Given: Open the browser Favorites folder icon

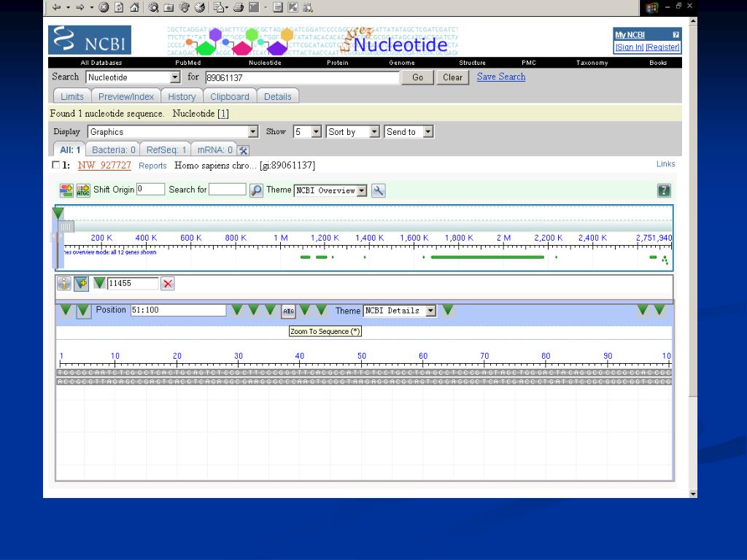Looking at the screenshot, I should pos(169,7).
